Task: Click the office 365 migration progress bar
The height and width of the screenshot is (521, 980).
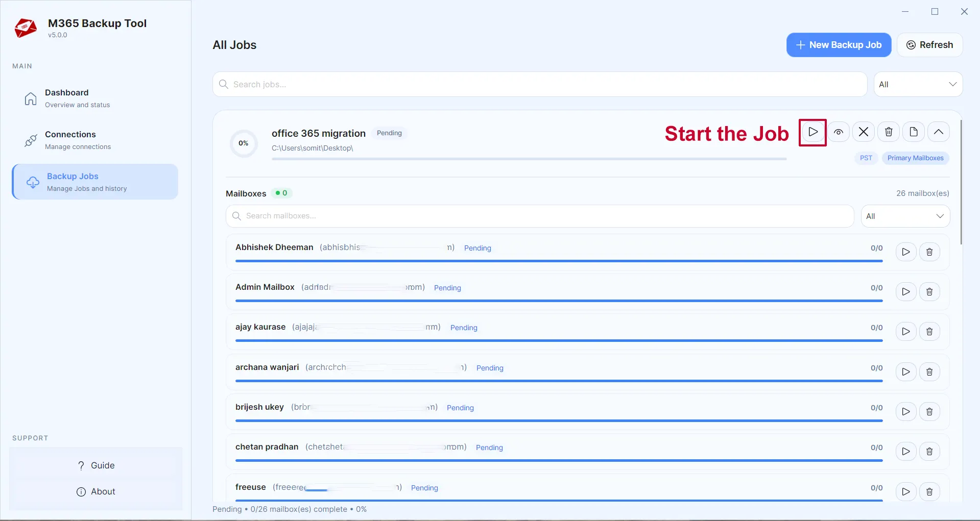Action: pyautogui.click(x=529, y=159)
